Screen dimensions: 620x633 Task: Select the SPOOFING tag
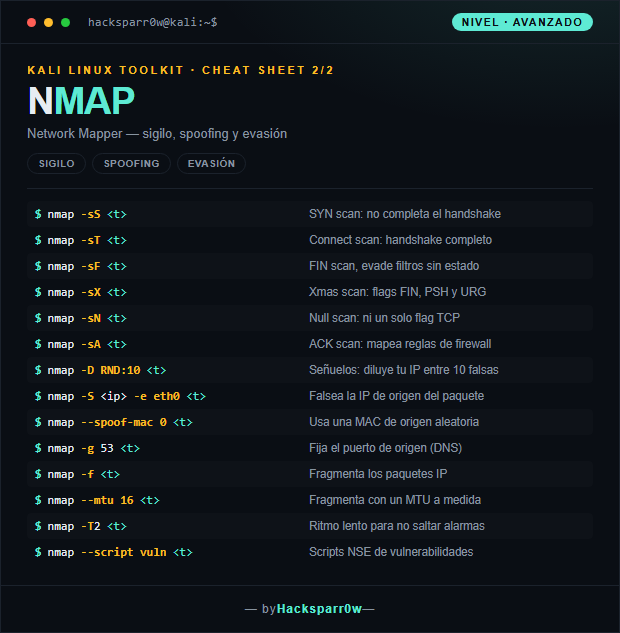pos(132,163)
